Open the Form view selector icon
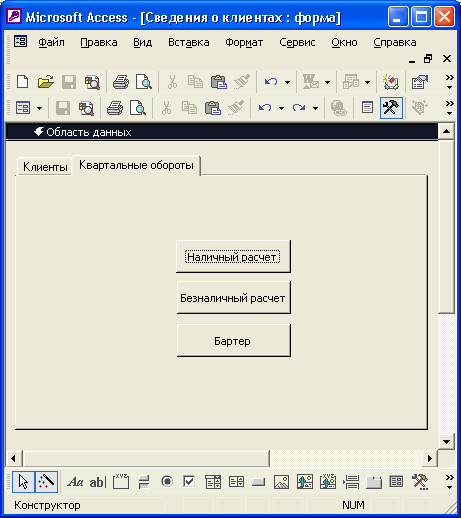Image resolution: width=461 pixels, height=518 pixels. click(23, 108)
